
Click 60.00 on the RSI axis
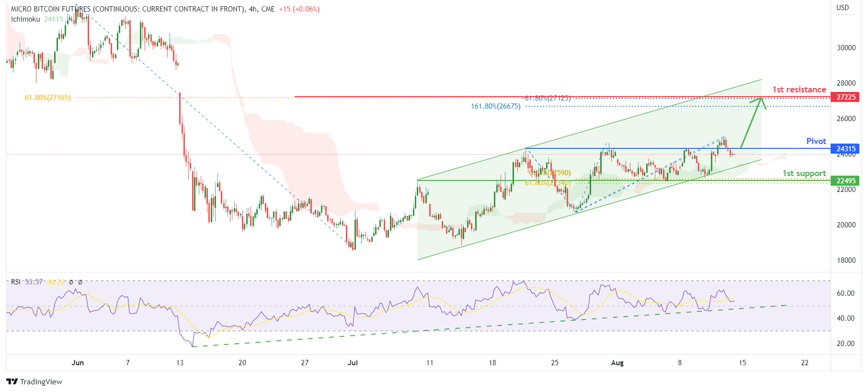[x=845, y=293]
